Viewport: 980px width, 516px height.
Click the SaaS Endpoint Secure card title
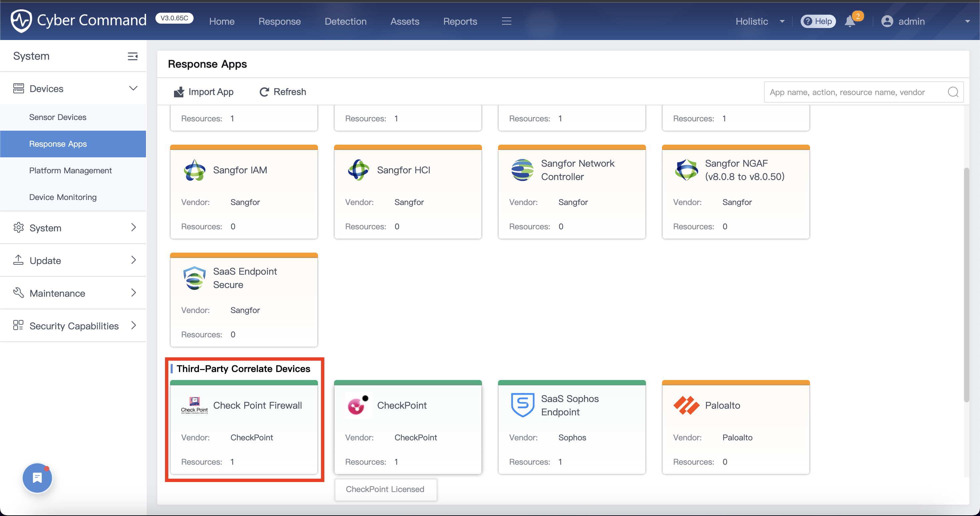tap(245, 278)
